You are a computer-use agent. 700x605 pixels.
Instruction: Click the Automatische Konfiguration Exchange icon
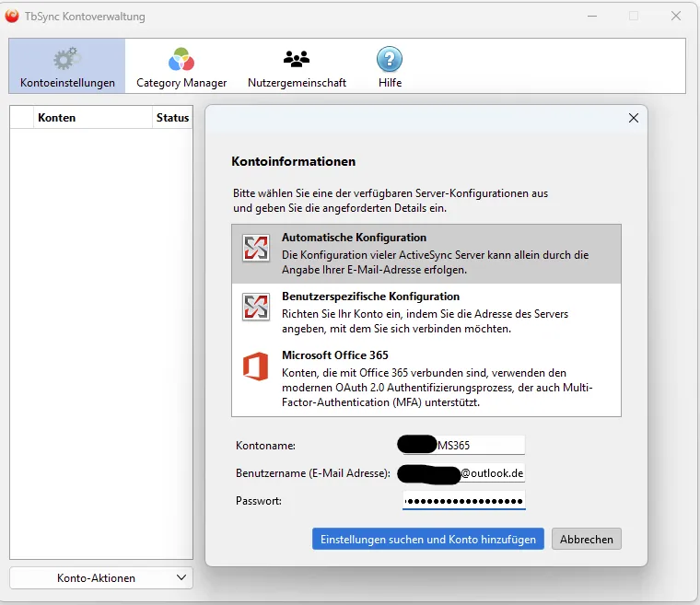click(x=256, y=248)
